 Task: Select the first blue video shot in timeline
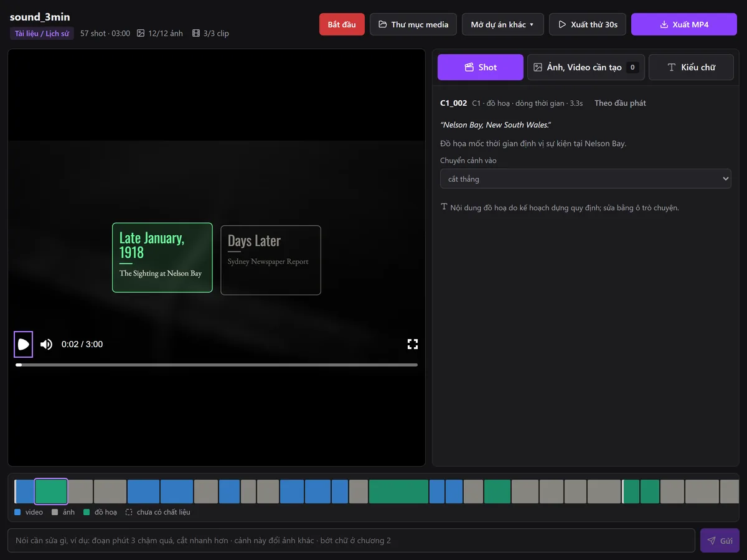coord(25,491)
